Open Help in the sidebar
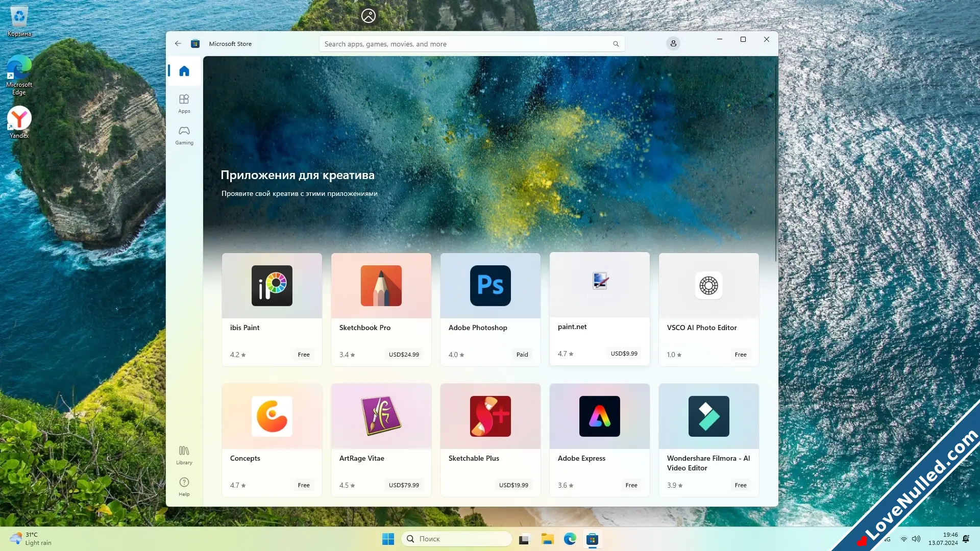 [184, 487]
